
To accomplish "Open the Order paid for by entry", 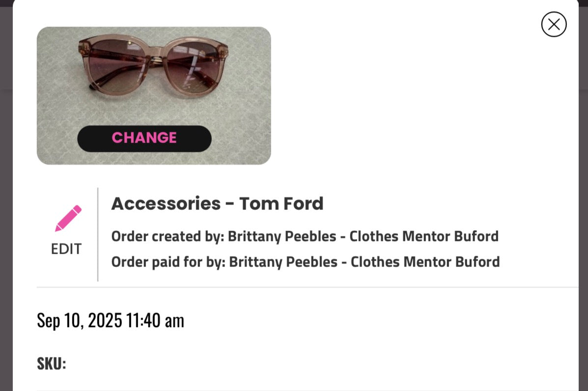I will point(306,262).
